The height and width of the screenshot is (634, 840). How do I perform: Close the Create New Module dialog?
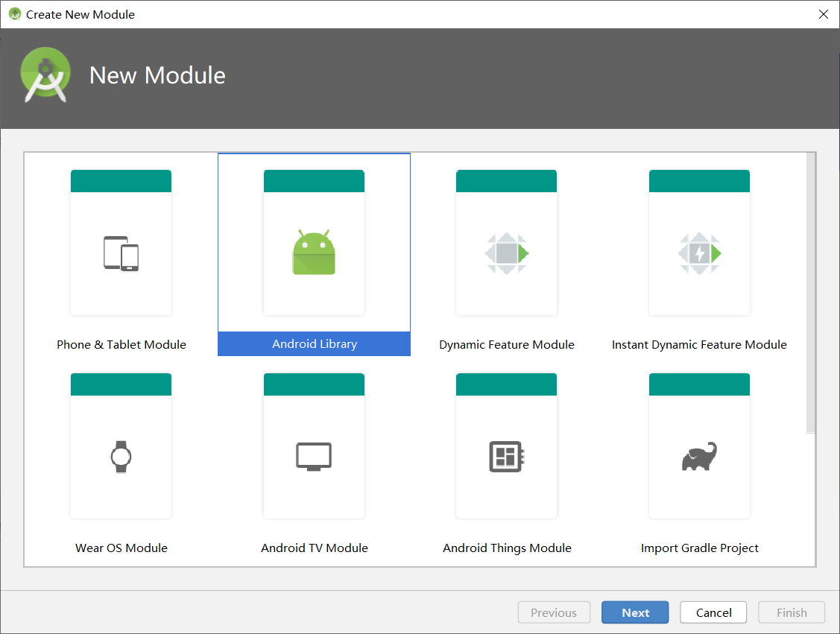(x=824, y=14)
